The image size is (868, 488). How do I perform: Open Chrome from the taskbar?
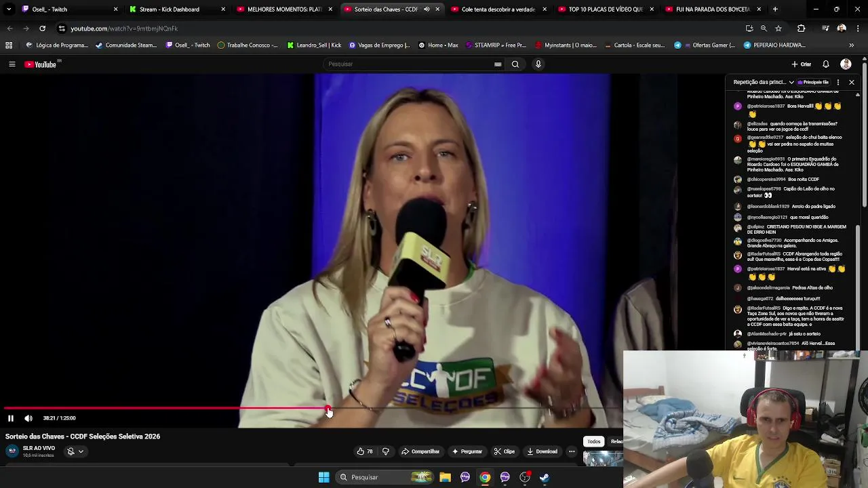click(485, 477)
